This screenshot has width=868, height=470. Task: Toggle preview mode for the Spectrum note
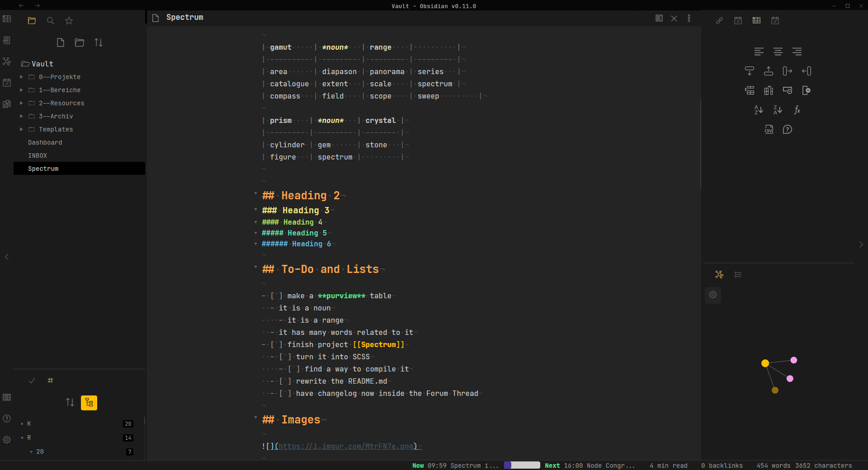659,18
